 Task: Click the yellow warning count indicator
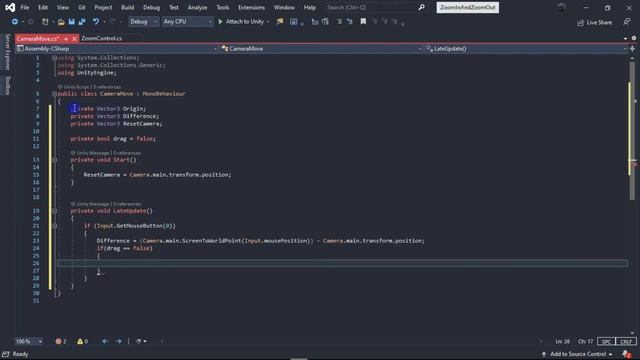pyautogui.click(x=82, y=341)
